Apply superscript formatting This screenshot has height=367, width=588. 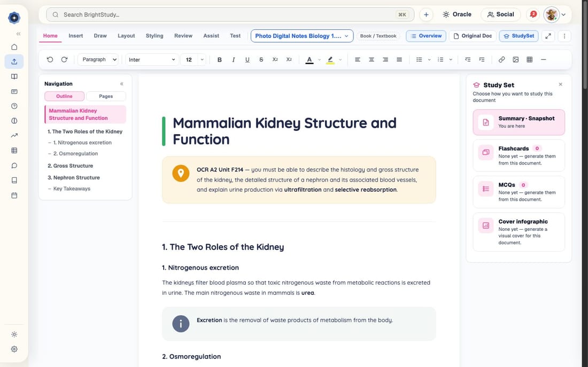[289, 60]
